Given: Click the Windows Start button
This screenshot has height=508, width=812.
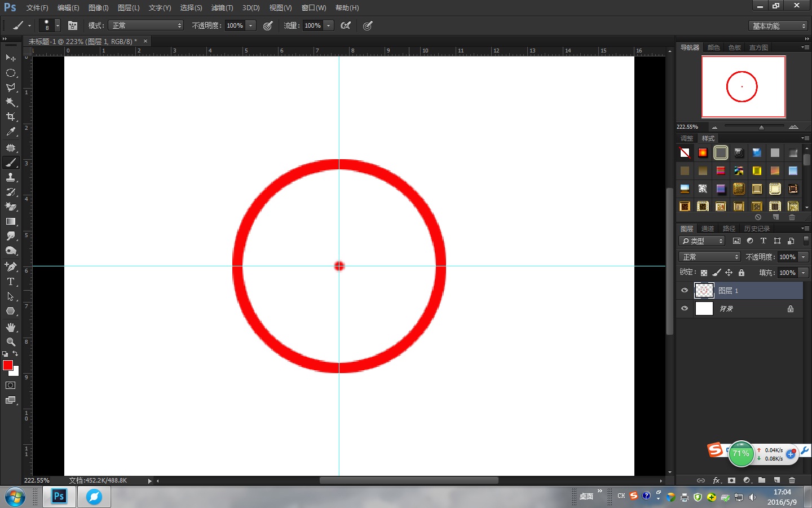Looking at the screenshot, I should pyautogui.click(x=15, y=497).
